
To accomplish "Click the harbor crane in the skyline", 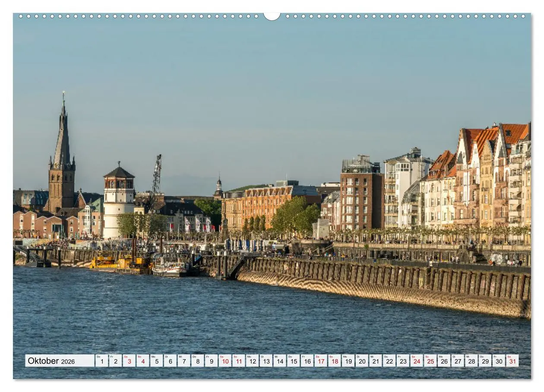I will pyautogui.click(x=156, y=173).
